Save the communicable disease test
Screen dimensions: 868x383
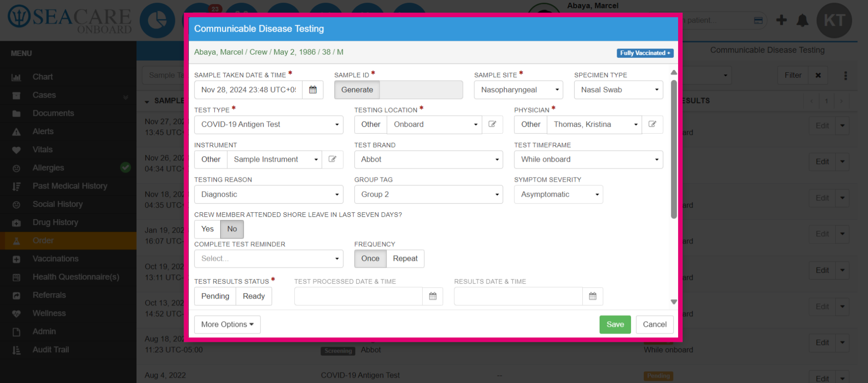click(x=615, y=324)
